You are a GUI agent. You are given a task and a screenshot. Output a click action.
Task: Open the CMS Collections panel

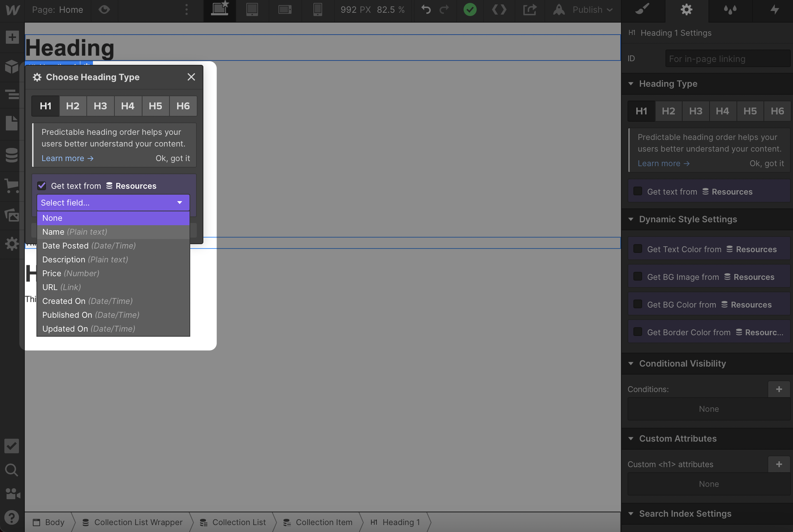pos(12,155)
